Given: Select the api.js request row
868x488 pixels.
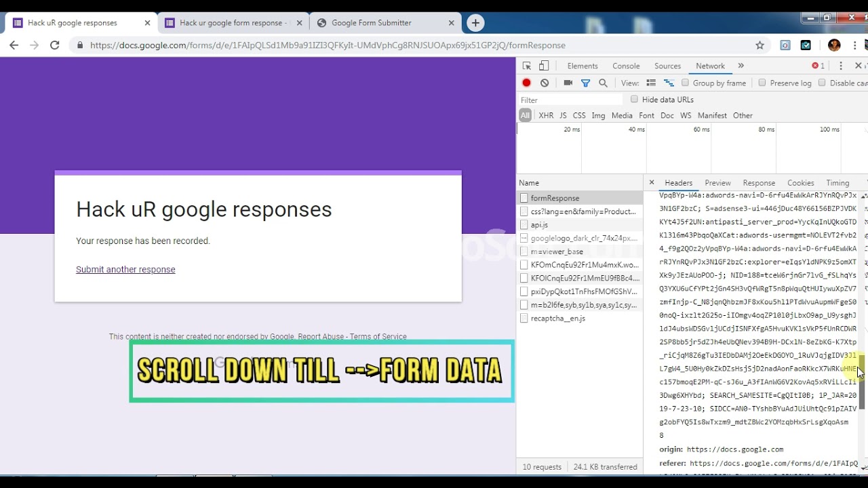Looking at the screenshot, I should (580, 225).
